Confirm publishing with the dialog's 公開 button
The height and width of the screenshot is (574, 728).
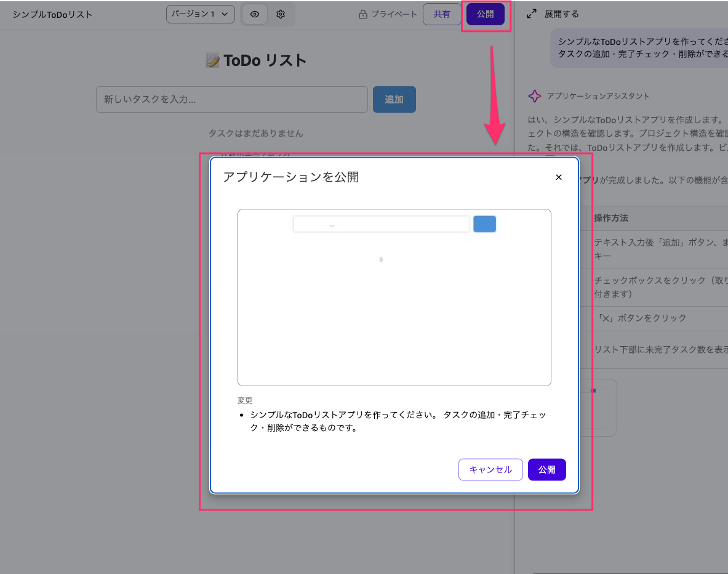click(546, 469)
